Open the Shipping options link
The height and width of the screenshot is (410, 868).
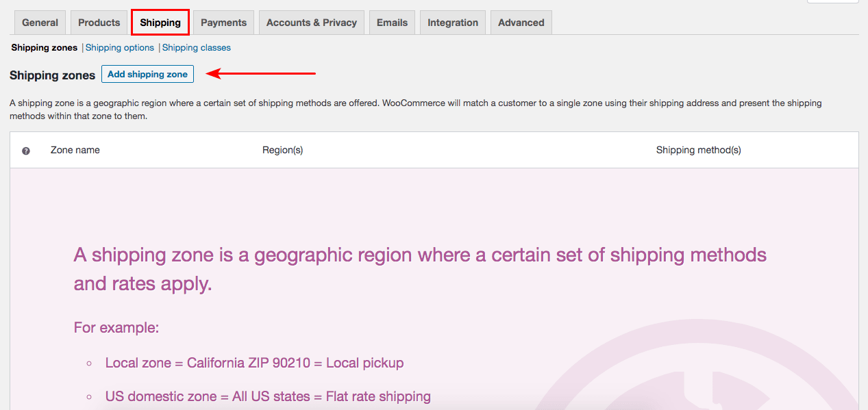(120, 48)
